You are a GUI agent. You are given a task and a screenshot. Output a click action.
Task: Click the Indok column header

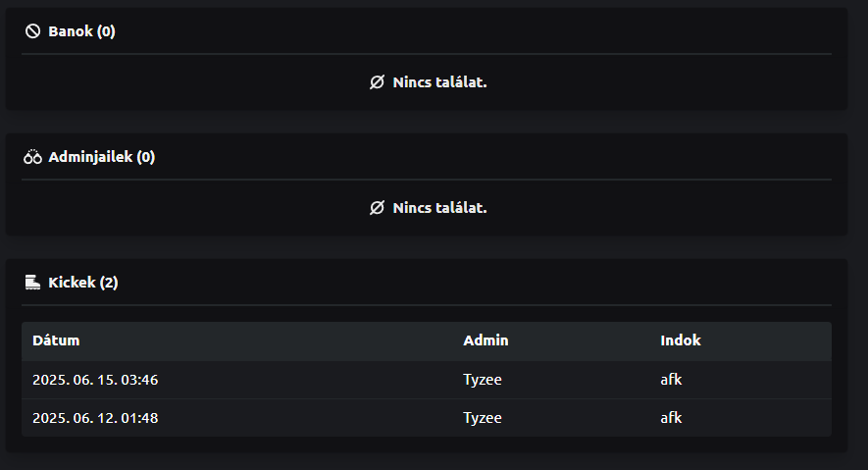tap(681, 340)
